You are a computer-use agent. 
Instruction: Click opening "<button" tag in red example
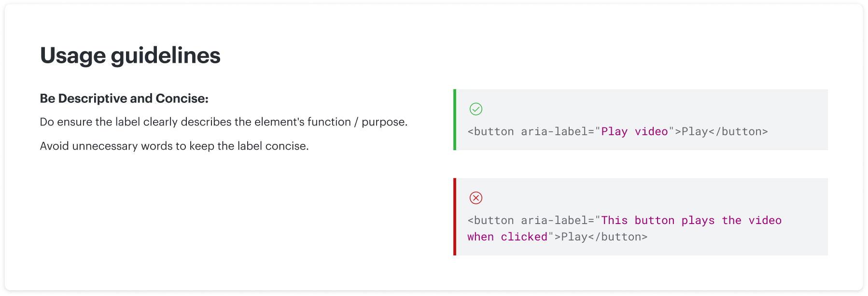(x=491, y=220)
